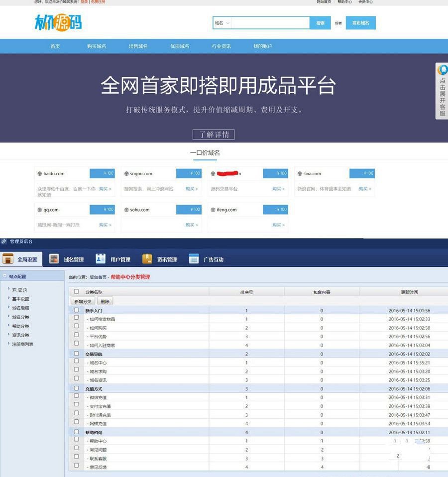
Task: Click the globe icon beside baidu.com
Action: coord(40,173)
